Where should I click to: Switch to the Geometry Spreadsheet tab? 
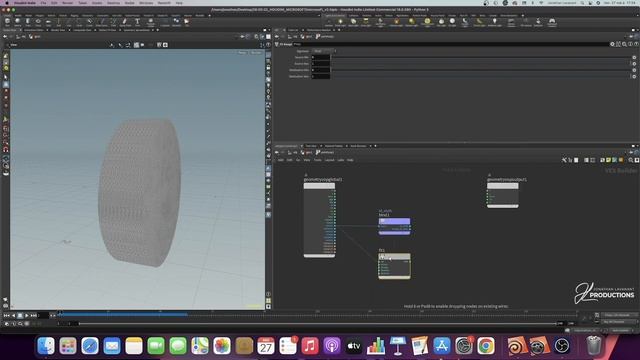click(137, 30)
